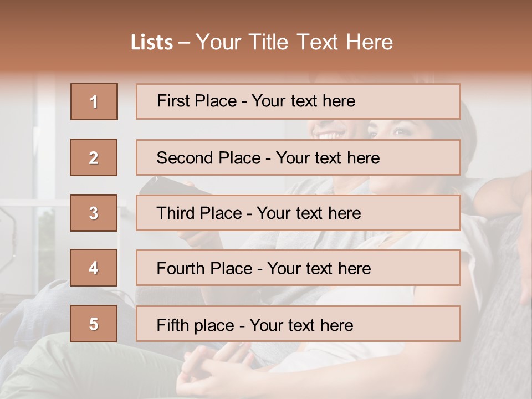Click the bold word 'Lists' in title
Viewport: 532px width, 399px height.
152,43
